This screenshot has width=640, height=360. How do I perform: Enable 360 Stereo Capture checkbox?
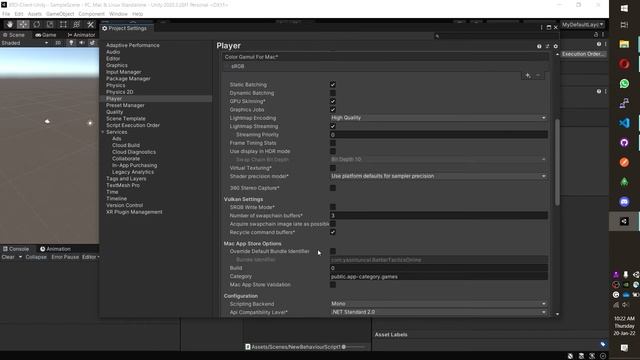pos(333,188)
